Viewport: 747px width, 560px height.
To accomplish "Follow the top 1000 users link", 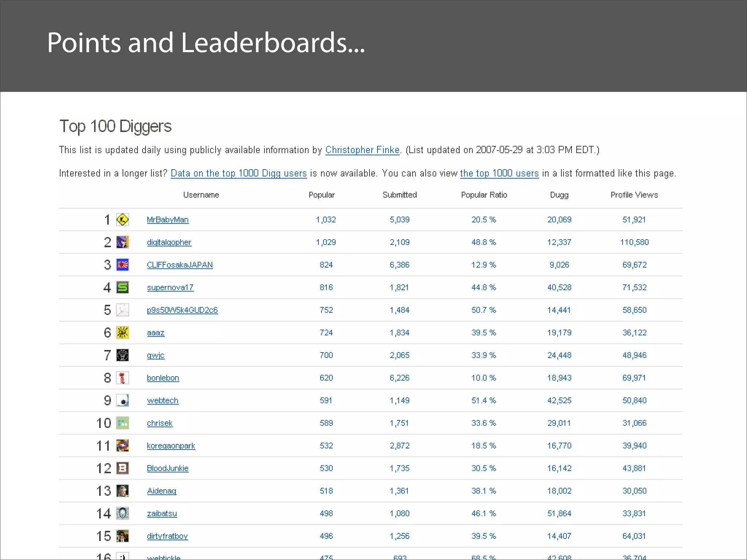I will (x=499, y=173).
